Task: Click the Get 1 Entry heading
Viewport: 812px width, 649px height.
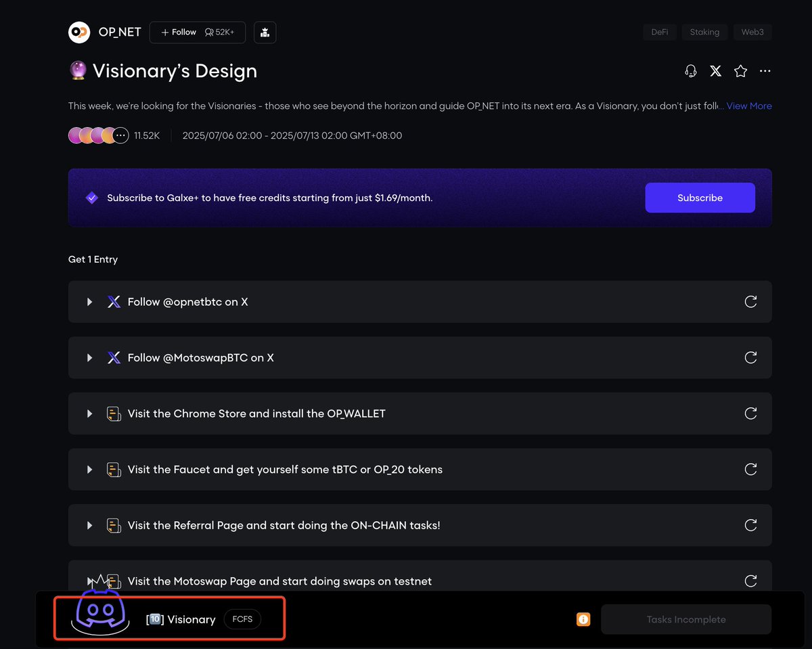Action: (x=93, y=259)
